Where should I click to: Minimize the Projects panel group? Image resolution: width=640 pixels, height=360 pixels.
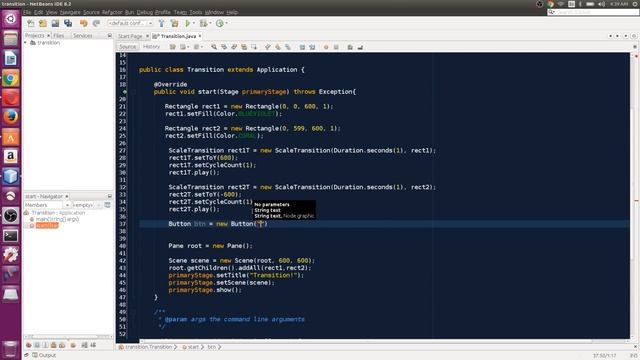[109, 36]
